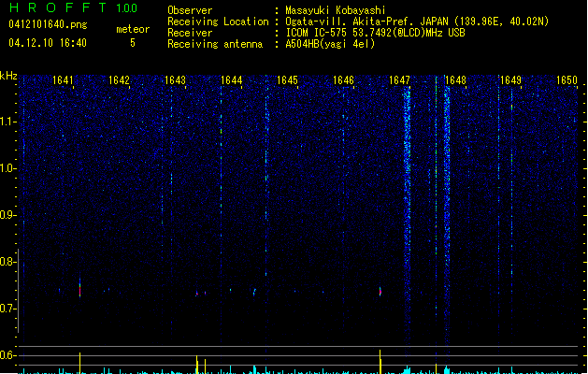
Task: Click the 1648 time axis label
Action: pyautogui.click(x=455, y=80)
